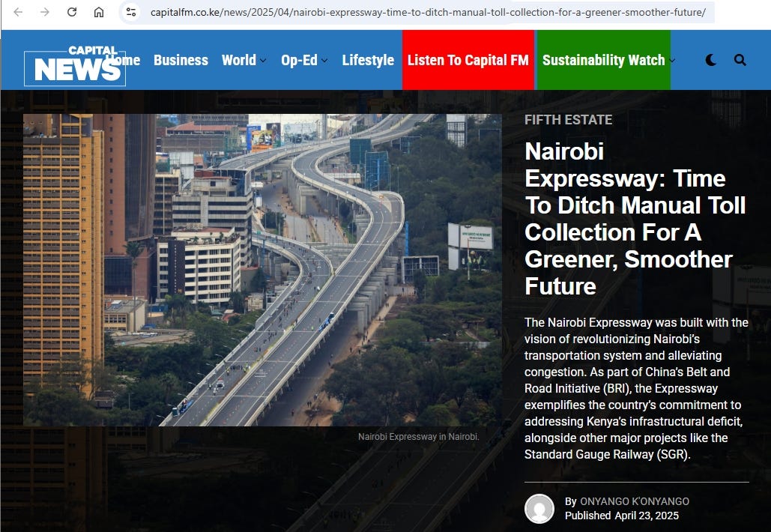Open Sustainability Watch menu
Image resolution: width=771 pixels, height=532 pixels.
click(603, 60)
